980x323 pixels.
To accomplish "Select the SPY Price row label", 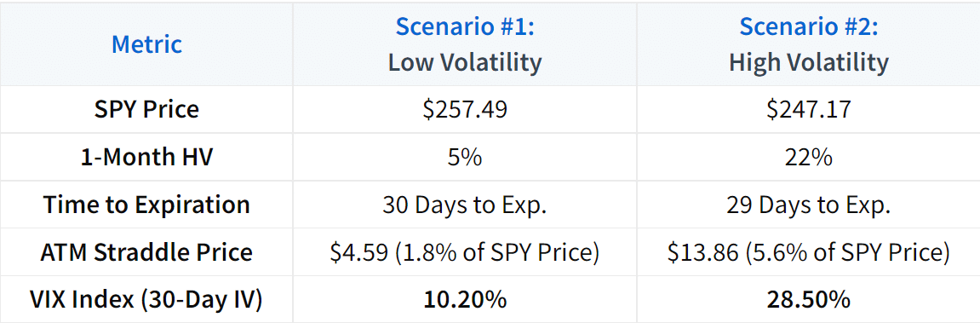I will [147, 110].
